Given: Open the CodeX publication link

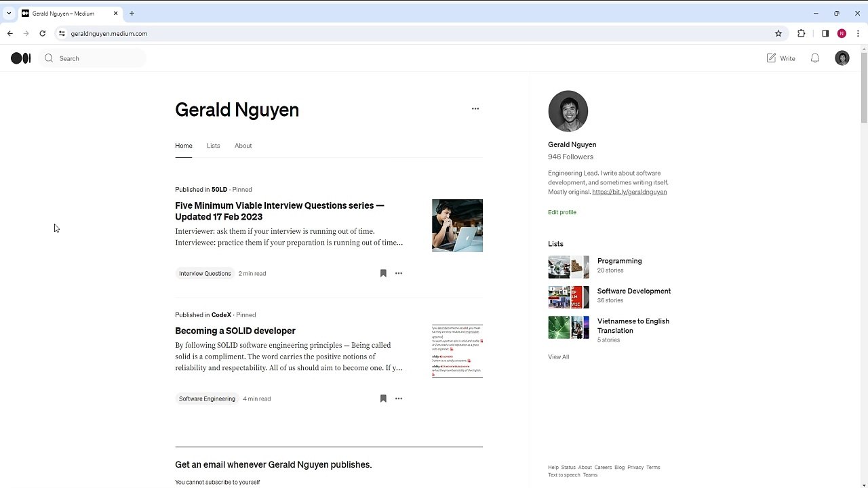Looking at the screenshot, I should tap(221, 315).
